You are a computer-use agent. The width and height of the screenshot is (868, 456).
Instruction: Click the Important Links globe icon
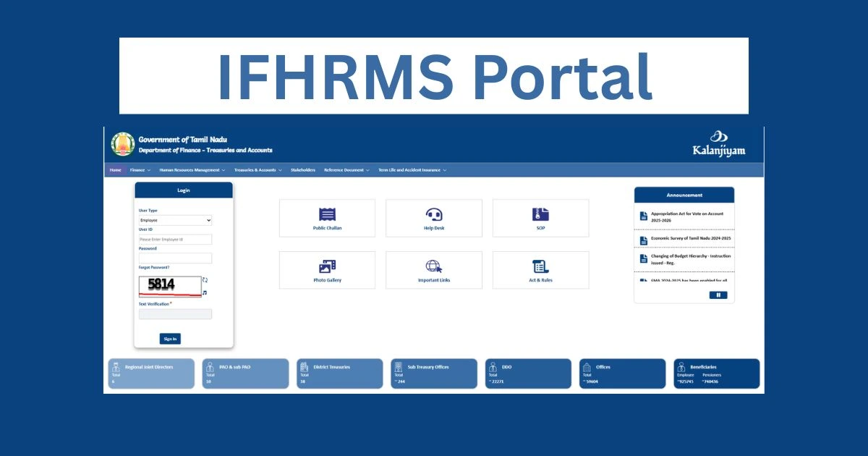[434, 266]
